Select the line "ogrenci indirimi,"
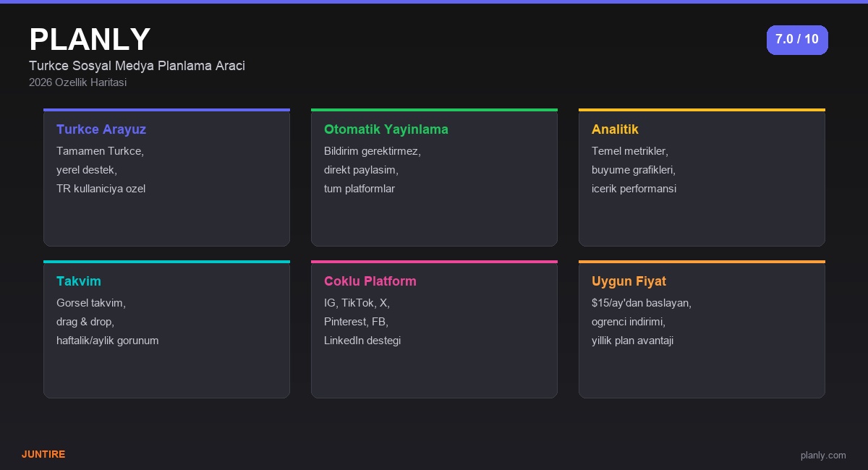The width and height of the screenshot is (868, 470). click(629, 322)
